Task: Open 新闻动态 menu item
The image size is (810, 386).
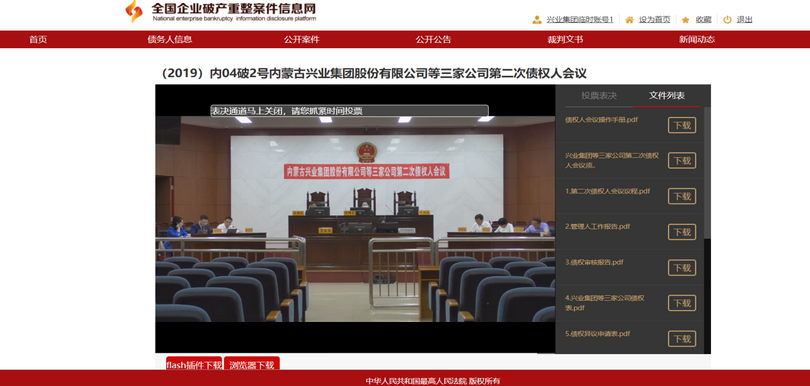Action: 697,39
